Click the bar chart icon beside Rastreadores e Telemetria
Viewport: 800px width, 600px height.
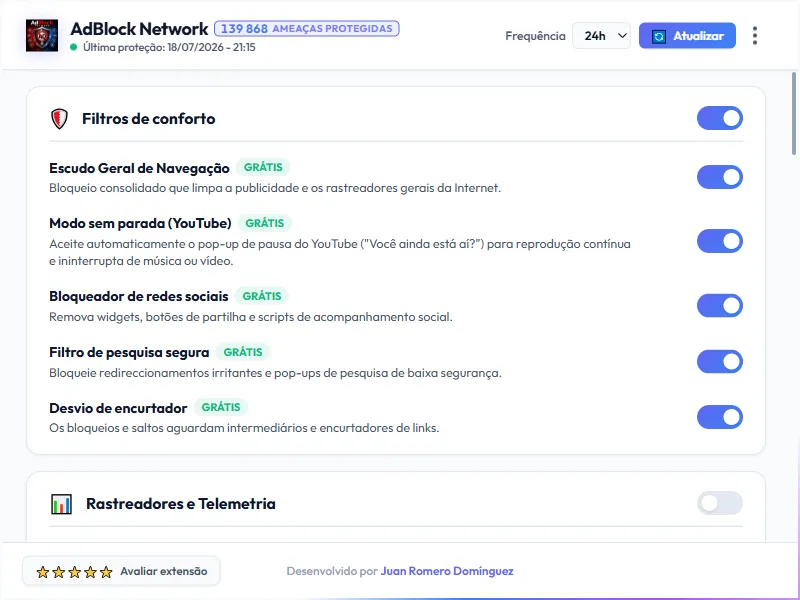coord(61,504)
